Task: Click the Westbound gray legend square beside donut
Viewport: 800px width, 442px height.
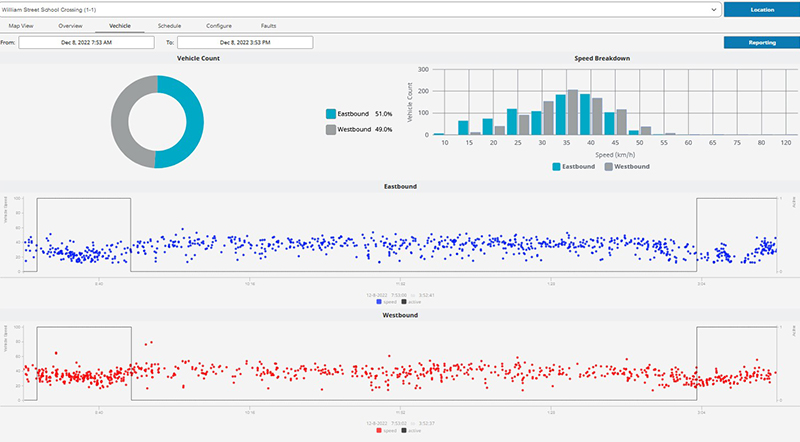Action: pos(332,130)
